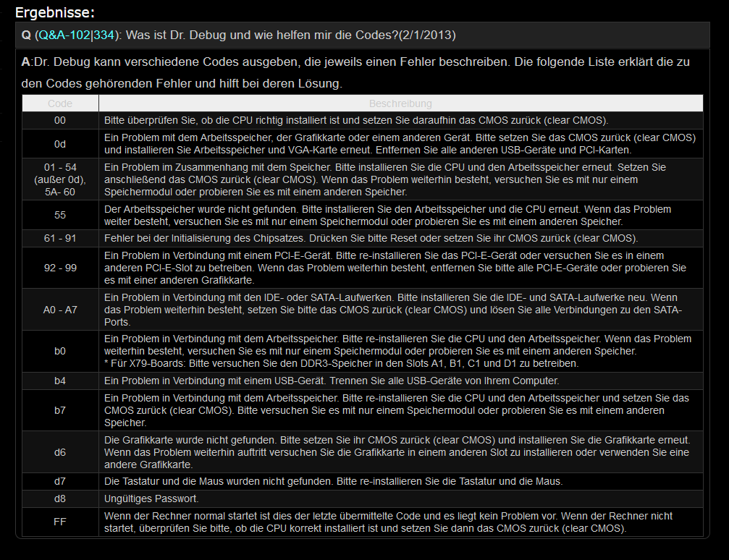729x560 pixels.
Task: Select code cell 'b7'
Action: point(60,410)
